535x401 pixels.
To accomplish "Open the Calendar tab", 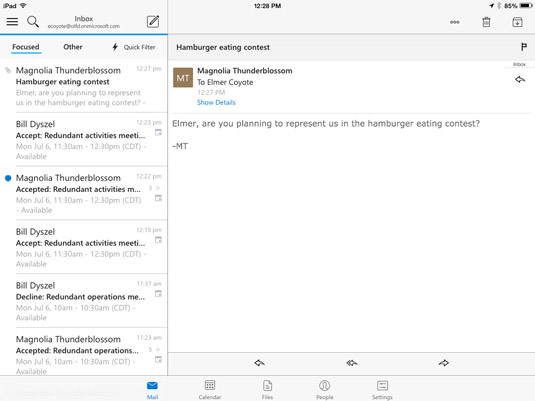I will coord(210,390).
